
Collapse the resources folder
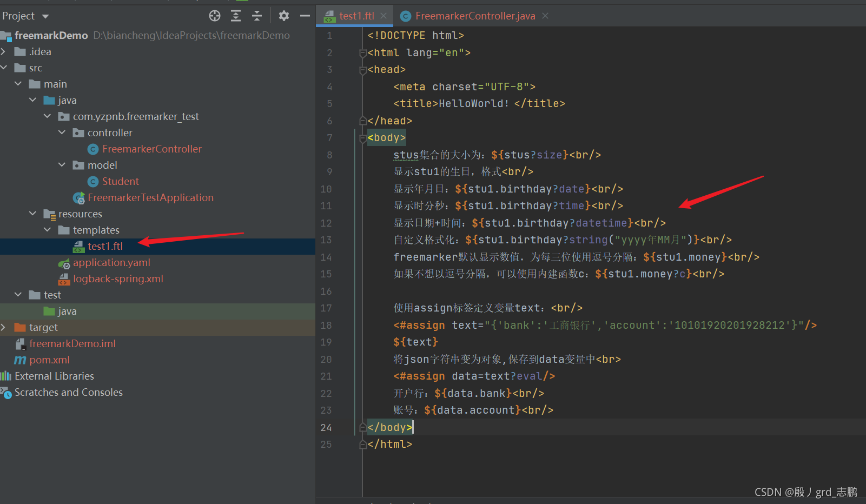coord(33,214)
